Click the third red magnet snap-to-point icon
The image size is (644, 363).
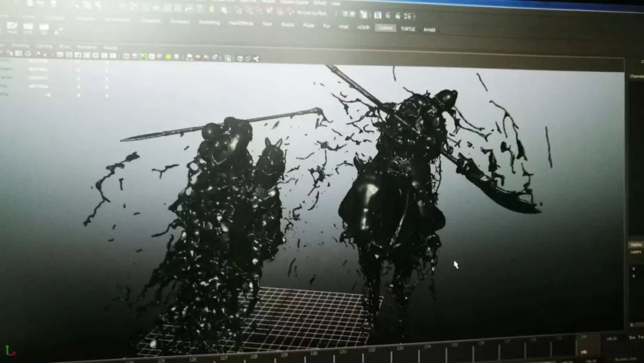pos(259,11)
